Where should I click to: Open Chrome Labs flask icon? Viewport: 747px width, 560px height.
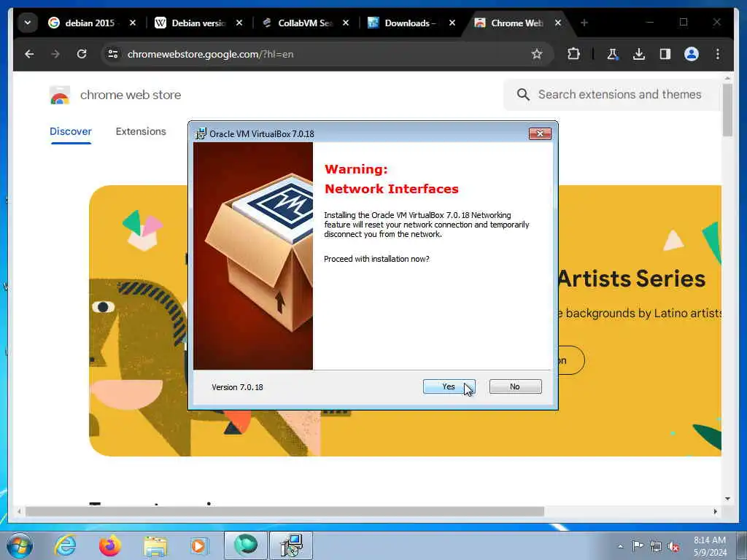613,54
